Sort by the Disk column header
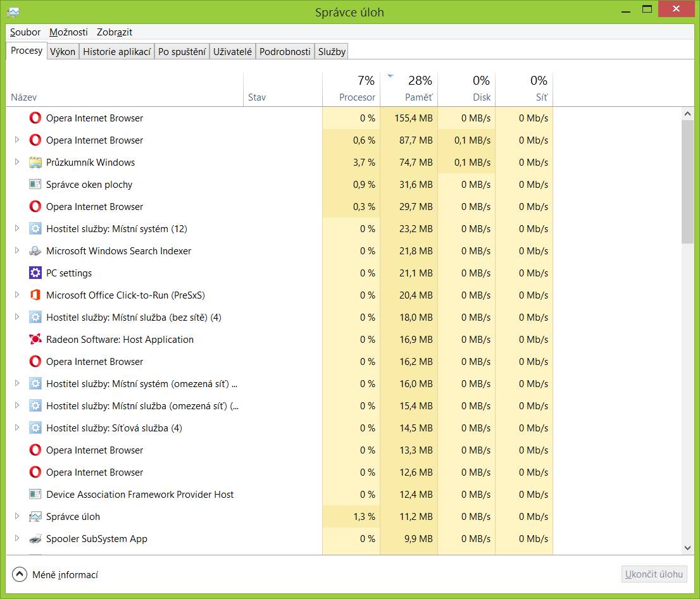This screenshot has height=599, width=700. (466, 89)
